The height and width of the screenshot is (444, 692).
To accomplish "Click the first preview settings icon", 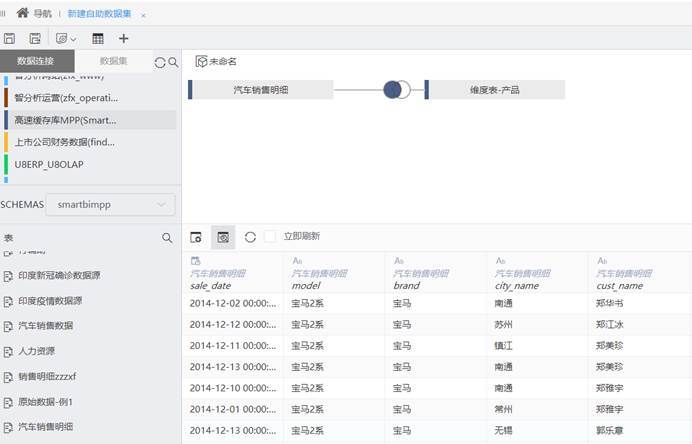I will (196, 237).
